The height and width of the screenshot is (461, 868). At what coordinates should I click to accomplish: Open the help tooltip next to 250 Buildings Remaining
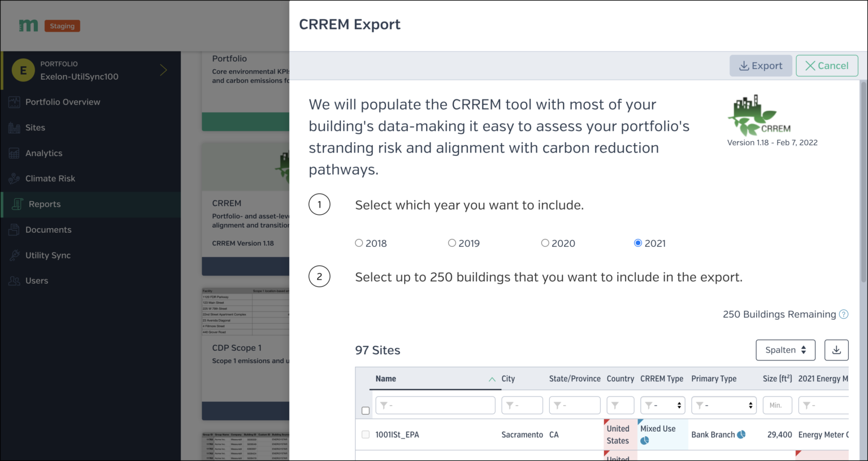tap(844, 314)
